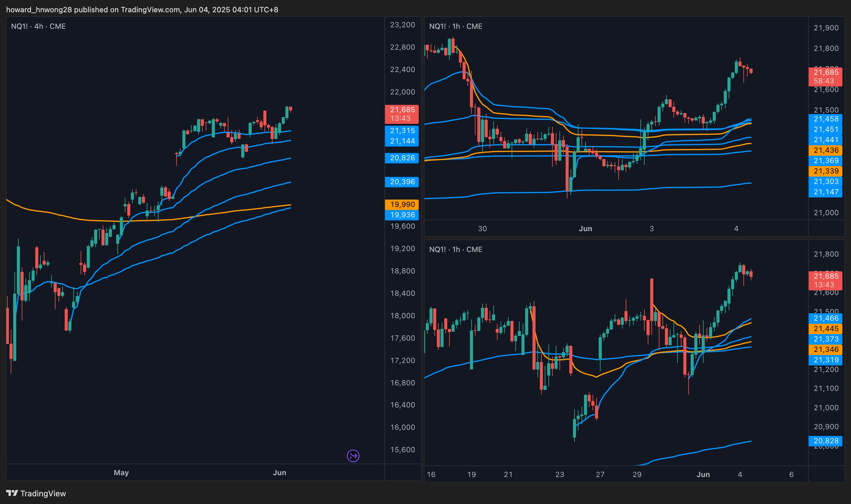Click the 23,200 level on 4h price scale
The image size is (851, 504).
(403, 25)
